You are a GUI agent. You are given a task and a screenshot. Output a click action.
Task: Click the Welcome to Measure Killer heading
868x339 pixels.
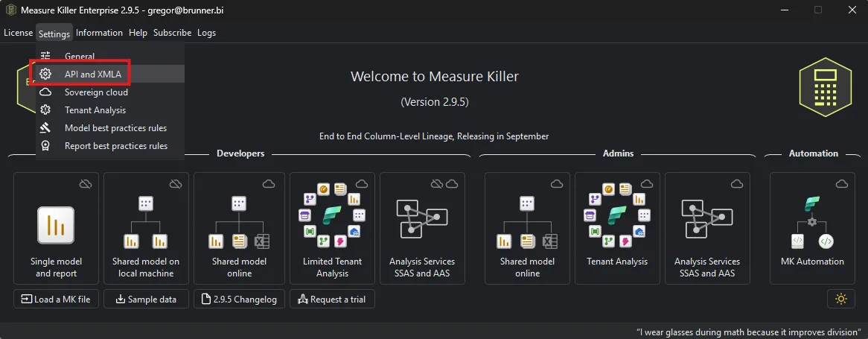[435, 77]
